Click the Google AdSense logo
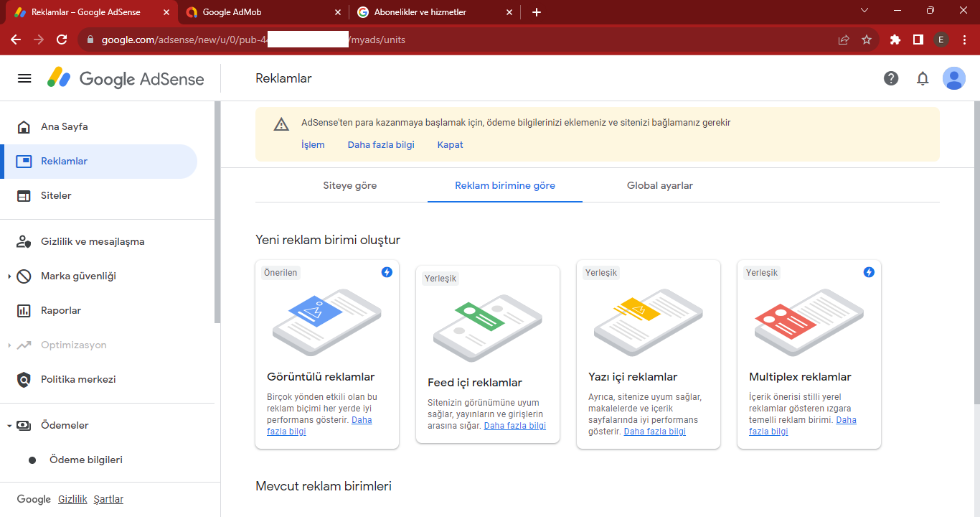Viewport: 980px width, 517px height. coord(126,78)
